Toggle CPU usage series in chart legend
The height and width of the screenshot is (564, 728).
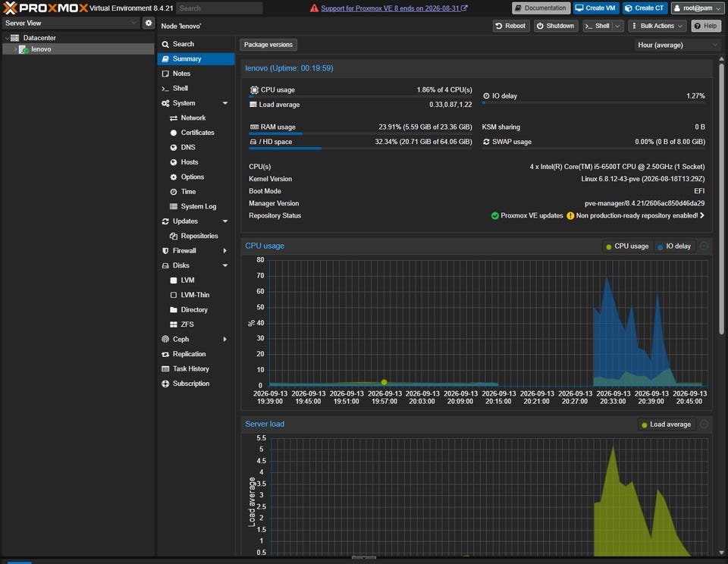(627, 246)
